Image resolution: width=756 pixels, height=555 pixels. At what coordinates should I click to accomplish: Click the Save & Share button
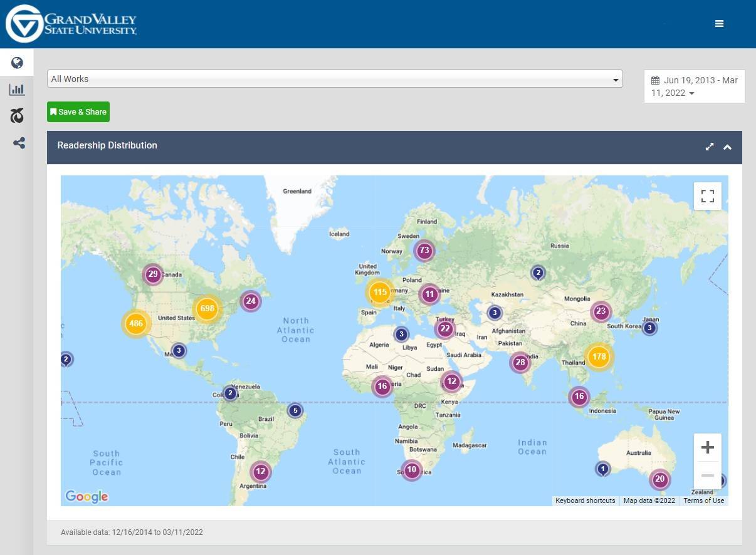[78, 112]
